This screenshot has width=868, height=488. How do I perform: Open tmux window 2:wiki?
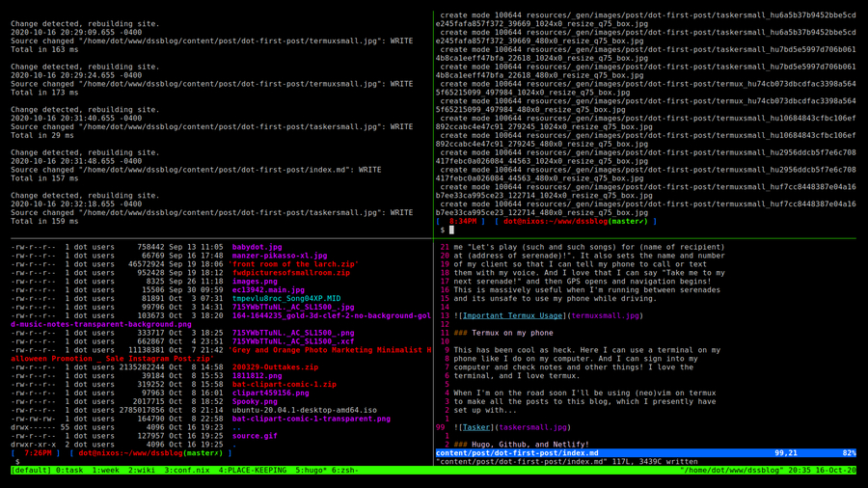coord(142,471)
